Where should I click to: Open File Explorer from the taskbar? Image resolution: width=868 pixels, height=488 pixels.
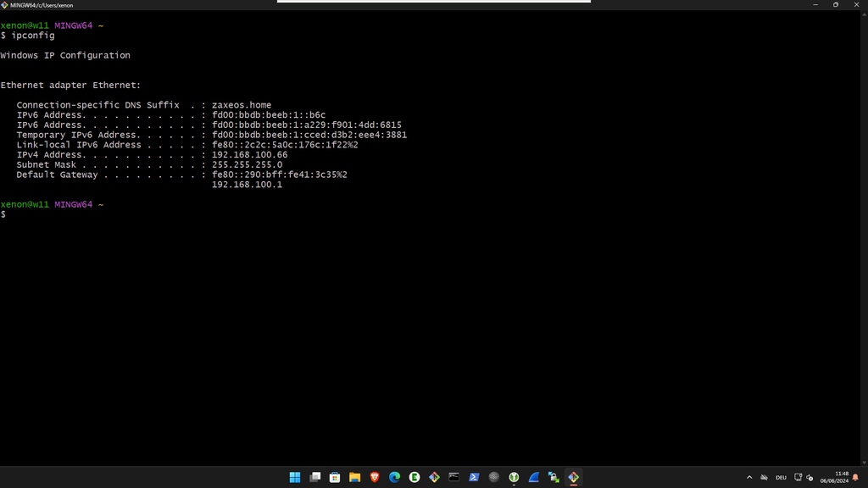pos(354,477)
